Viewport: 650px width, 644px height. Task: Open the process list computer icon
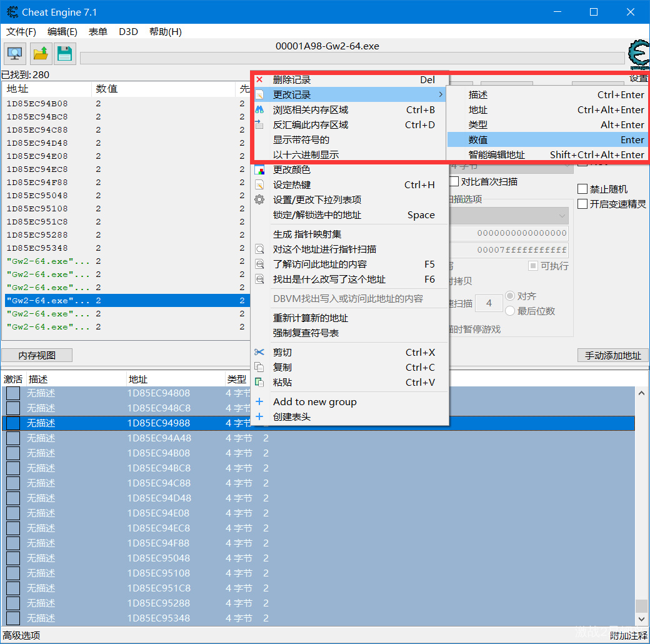(15, 54)
